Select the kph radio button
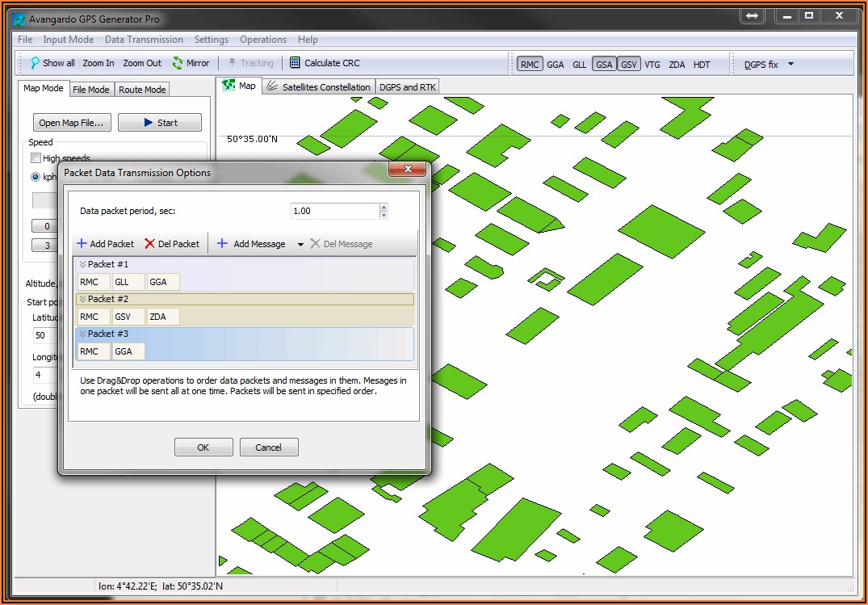The height and width of the screenshot is (605, 868). (36, 177)
